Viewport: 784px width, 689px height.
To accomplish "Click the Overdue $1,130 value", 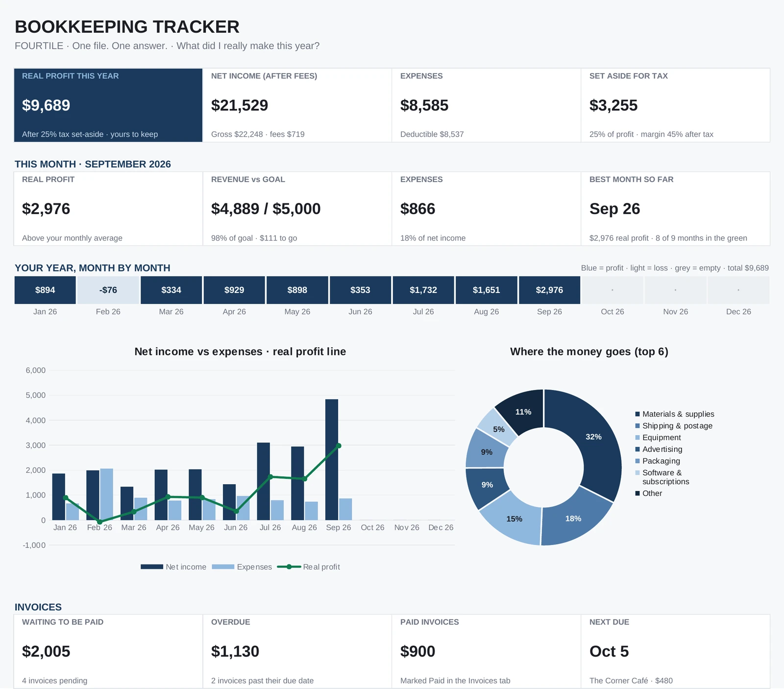I will click(235, 652).
